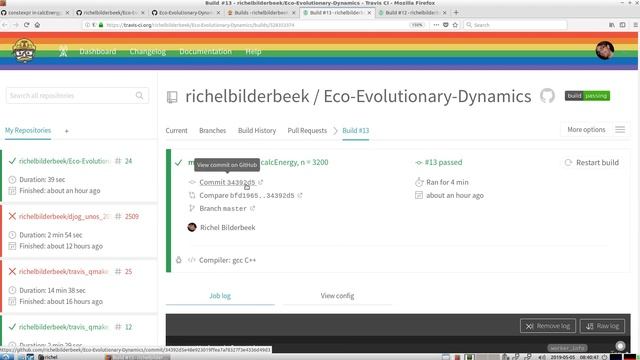
Task: Click the Firefox home button
Action: point(37,25)
